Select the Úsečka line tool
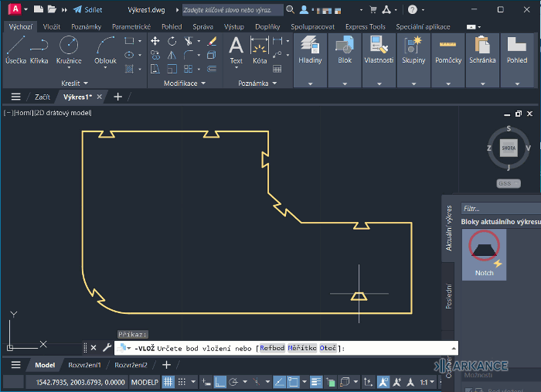This screenshot has height=392, width=541. point(16,50)
